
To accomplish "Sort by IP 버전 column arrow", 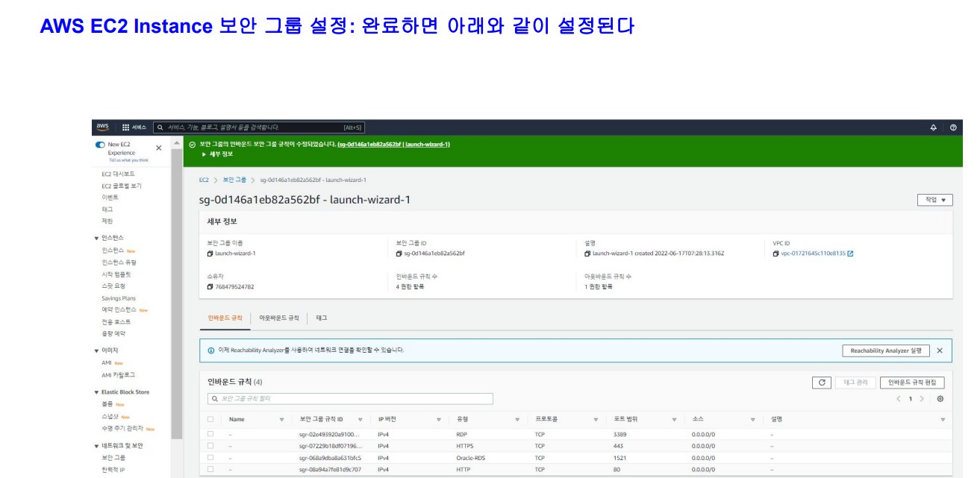I will pyautogui.click(x=439, y=420).
